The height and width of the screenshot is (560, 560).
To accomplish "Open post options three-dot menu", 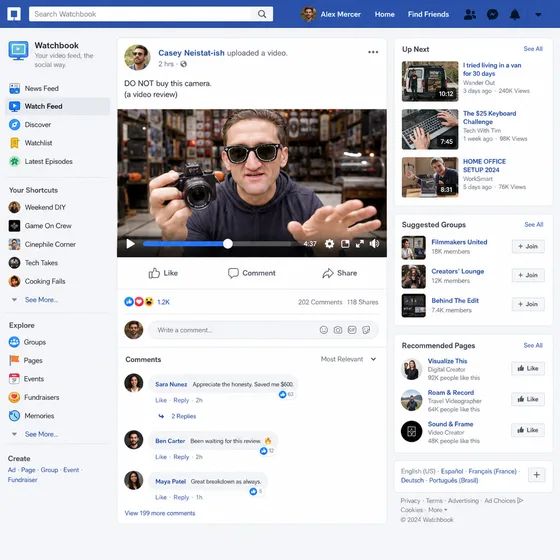I will point(373,52).
